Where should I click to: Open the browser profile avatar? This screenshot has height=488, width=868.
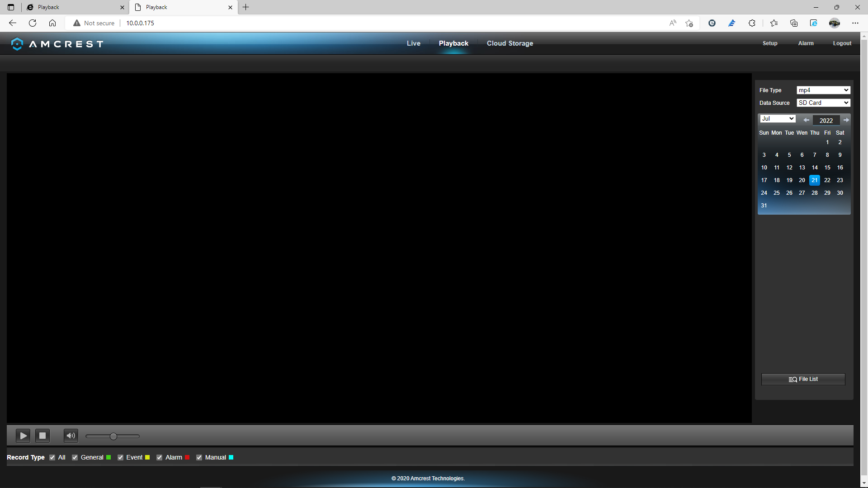835,23
